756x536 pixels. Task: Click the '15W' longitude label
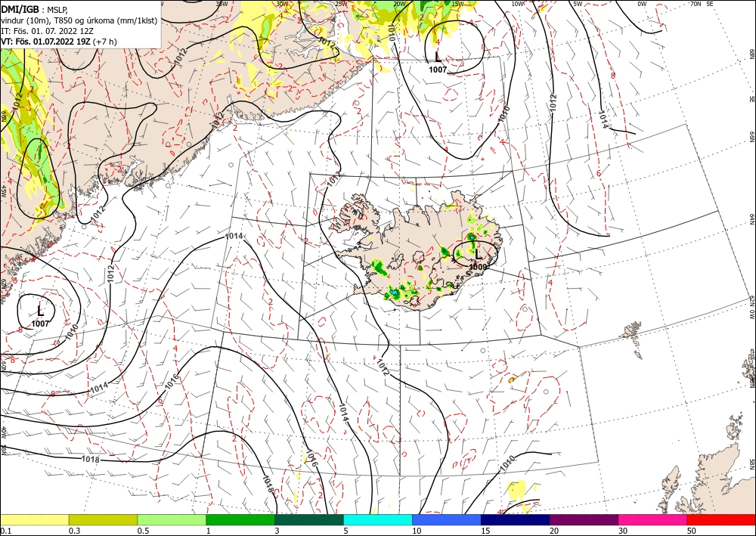(x=457, y=4)
